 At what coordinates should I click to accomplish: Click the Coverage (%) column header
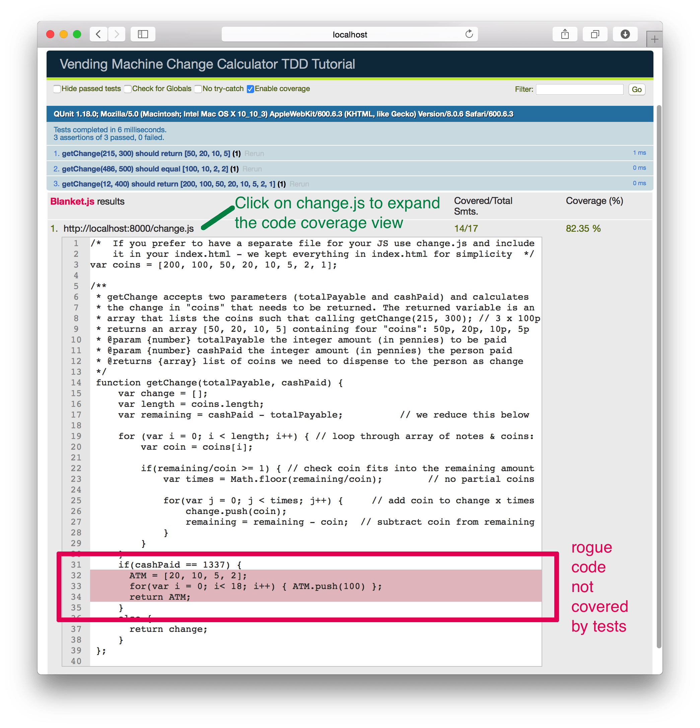[594, 201]
